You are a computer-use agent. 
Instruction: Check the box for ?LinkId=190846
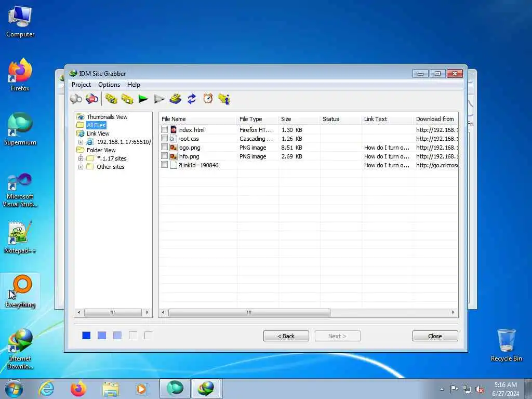coord(165,165)
